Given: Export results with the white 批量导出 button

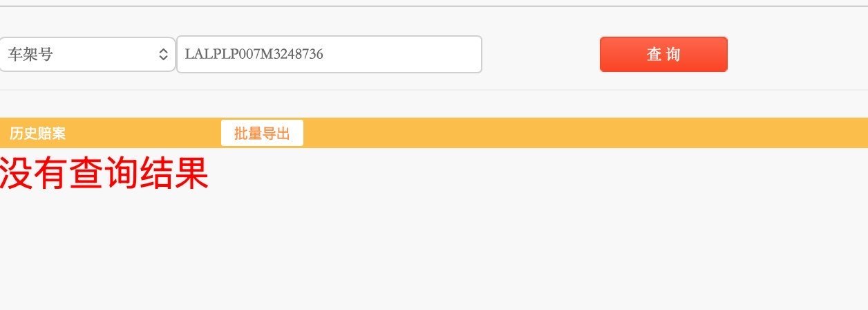Looking at the screenshot, I should [x=262, y=134].
